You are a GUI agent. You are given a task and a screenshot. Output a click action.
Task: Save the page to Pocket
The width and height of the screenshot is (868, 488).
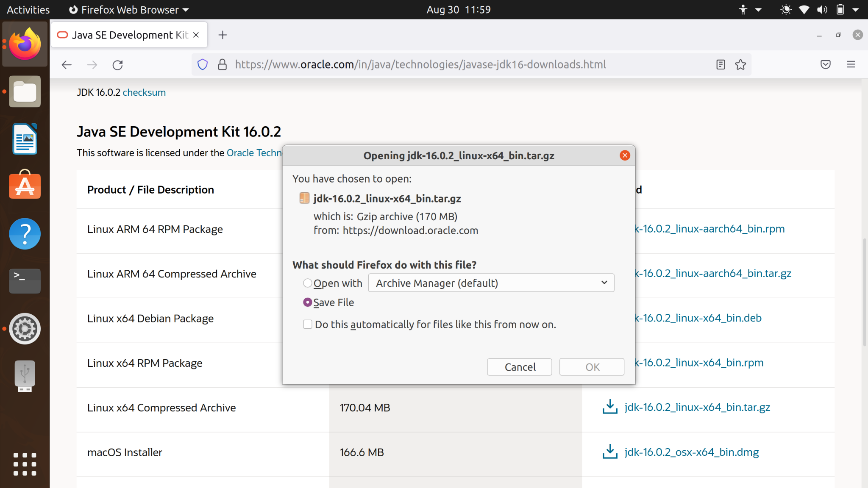(825, 64)
